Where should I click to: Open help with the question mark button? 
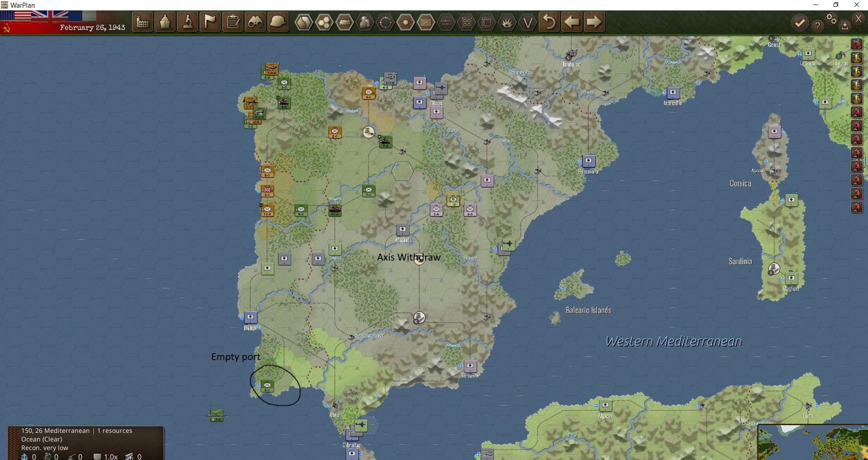pos(817,26)
